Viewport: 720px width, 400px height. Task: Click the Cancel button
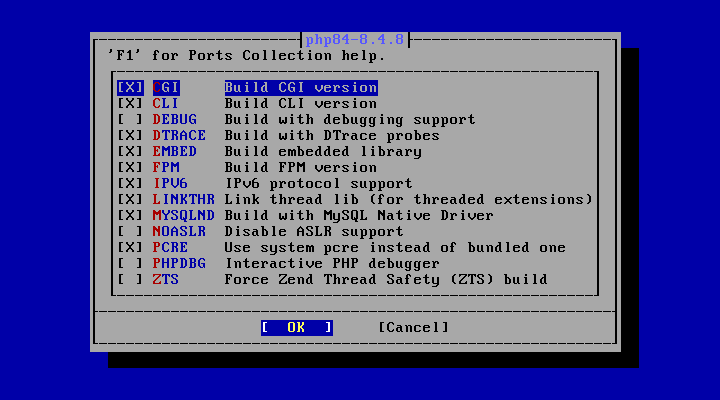pyautogui.click(x=413, y=327)
